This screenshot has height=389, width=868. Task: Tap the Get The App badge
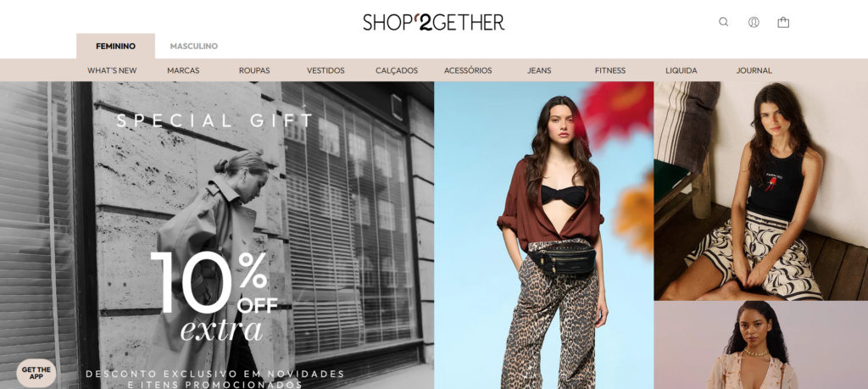36,373
